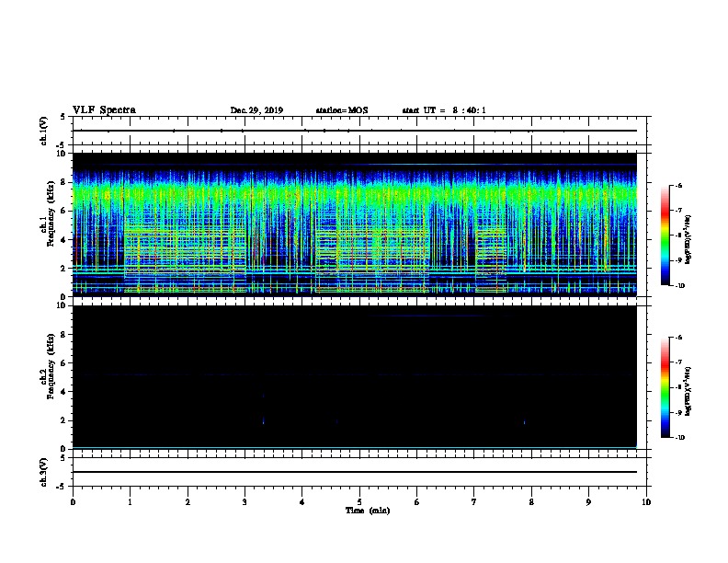
Task: Click the "2" kHz tick on ch.2 axis
Action: 64,420
